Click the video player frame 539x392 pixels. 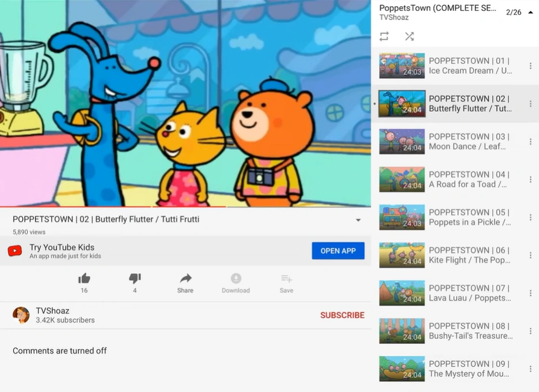pyautogui.click(x=185, y=103)
